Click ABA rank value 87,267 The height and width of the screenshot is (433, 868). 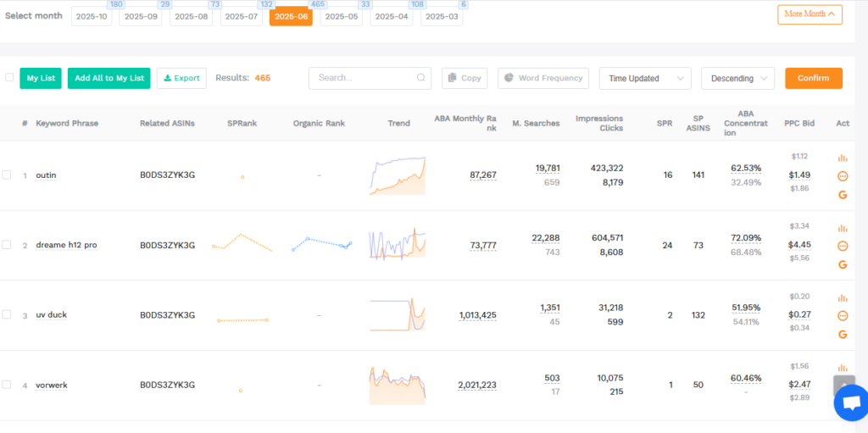(482, 175)
